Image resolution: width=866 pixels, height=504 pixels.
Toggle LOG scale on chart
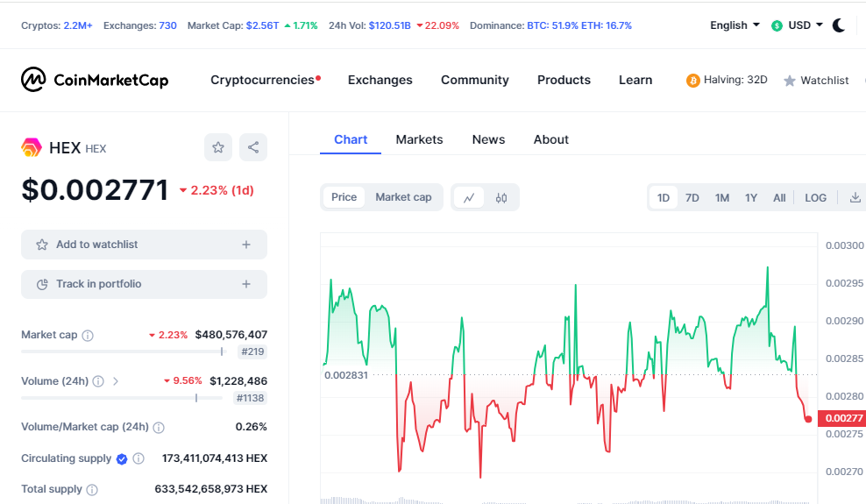[815, 197]
